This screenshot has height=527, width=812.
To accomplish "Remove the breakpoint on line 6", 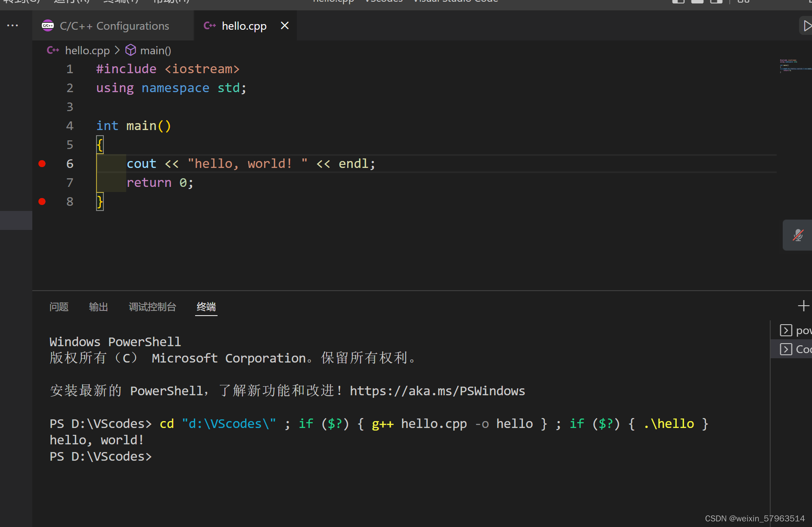I will (42, 163).
